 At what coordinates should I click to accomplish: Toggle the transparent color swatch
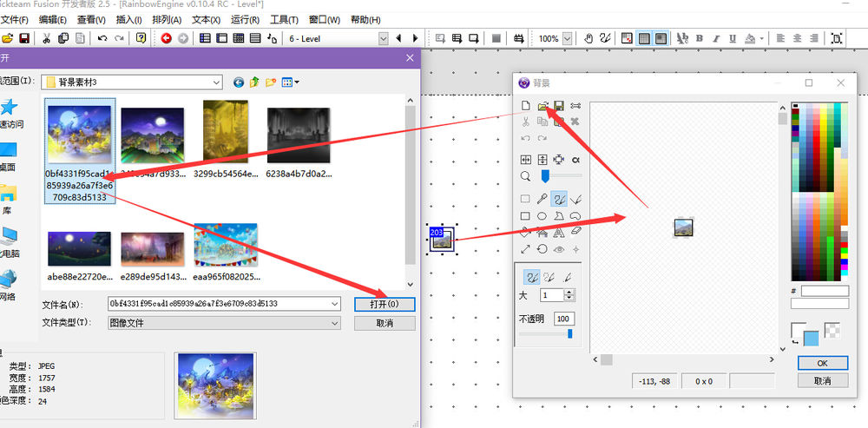click(x=832, y=330)
